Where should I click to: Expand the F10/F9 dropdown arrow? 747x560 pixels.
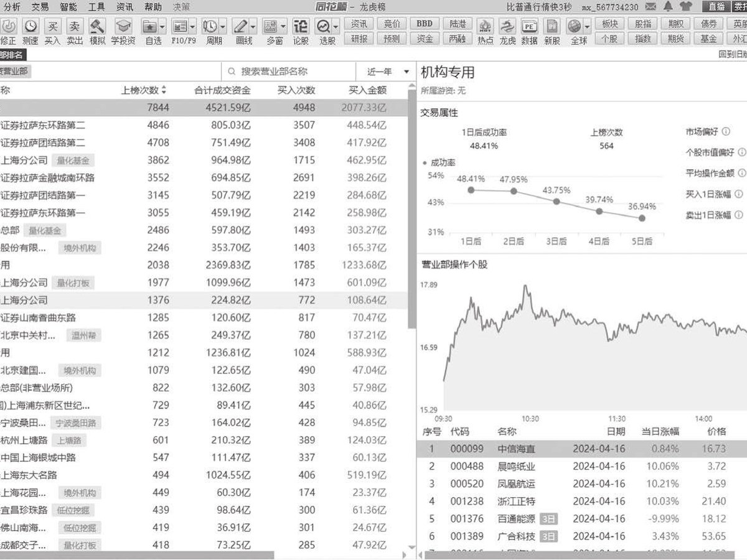pyautogui.click(x=192, y=27)
